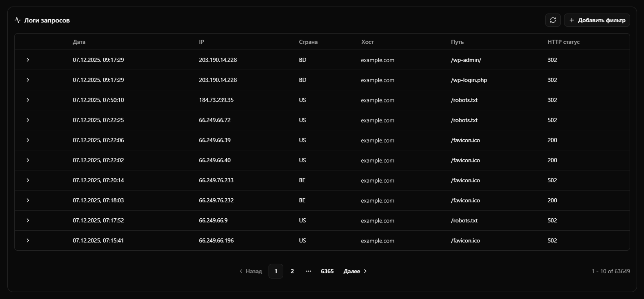Expand the /wp-admin/ request row

point(28,60)
